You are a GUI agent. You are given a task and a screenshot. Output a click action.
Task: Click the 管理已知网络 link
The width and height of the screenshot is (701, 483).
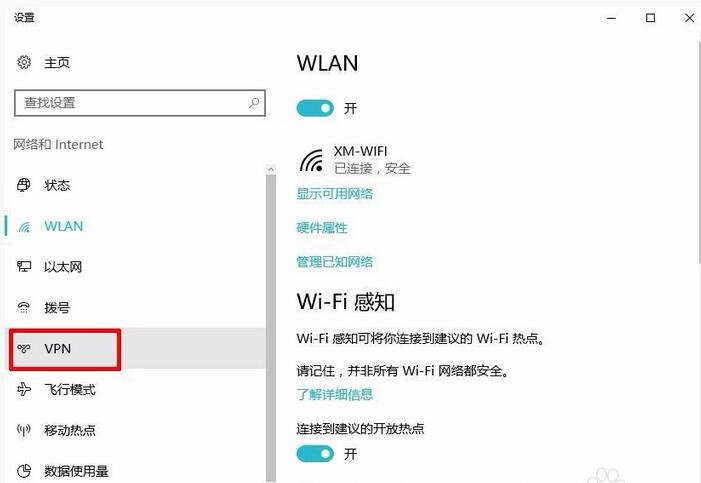[x=334, y=262]
